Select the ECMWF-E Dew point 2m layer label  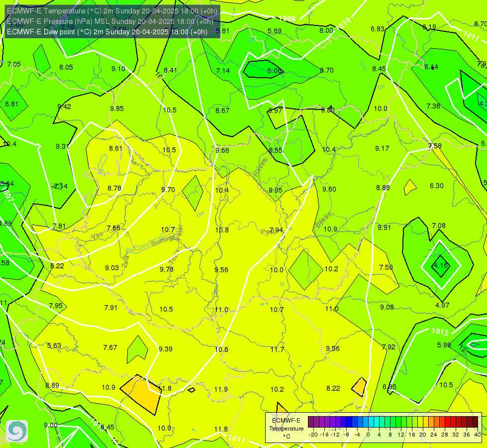tap(107, 32)
